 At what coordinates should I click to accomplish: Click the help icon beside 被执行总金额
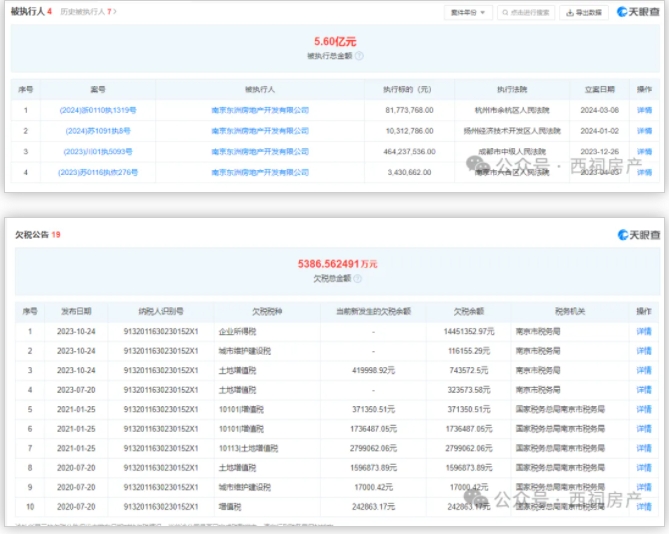click(359, 56)
